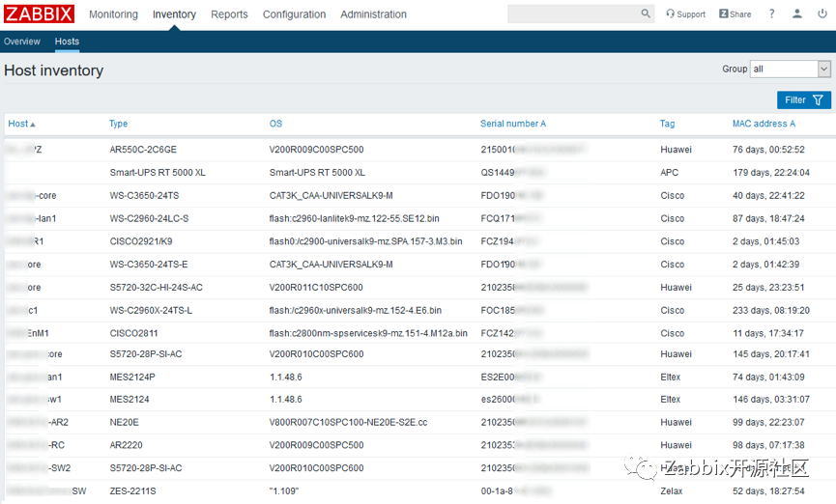Click value 179 days, 22:24:04
This screenshot has height=504, width=836.
point(771,173)
